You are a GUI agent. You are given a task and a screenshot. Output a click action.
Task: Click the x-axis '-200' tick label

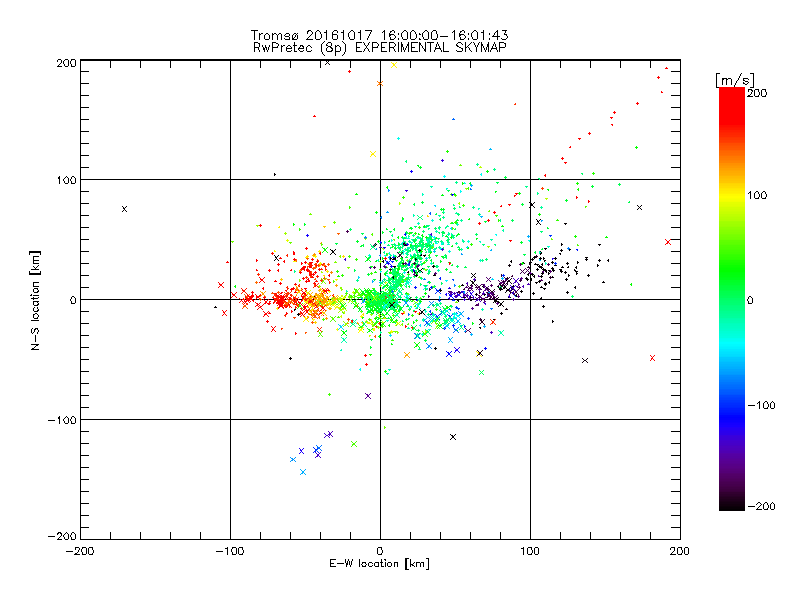80,551
